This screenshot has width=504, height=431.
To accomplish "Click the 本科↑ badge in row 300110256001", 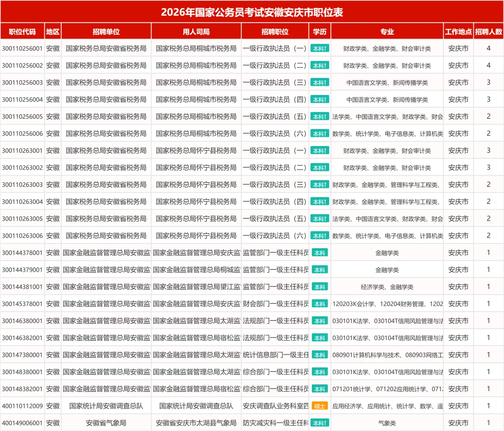I will click(319, 49).
